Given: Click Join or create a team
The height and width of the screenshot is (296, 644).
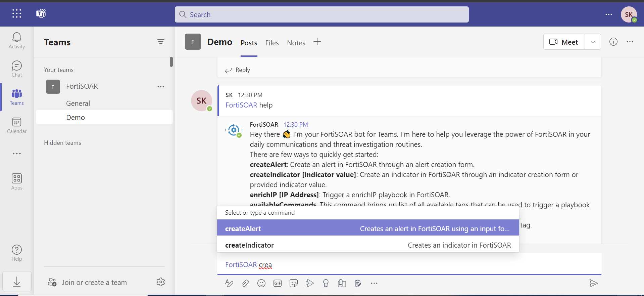Looking at the screenshot, I should coord(94,283).
